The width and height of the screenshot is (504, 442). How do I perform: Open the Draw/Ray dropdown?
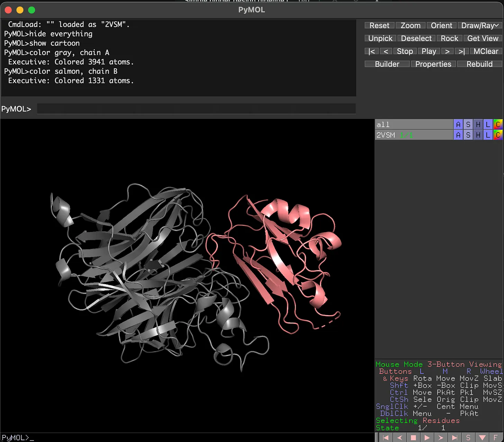[x=480, y=25]
